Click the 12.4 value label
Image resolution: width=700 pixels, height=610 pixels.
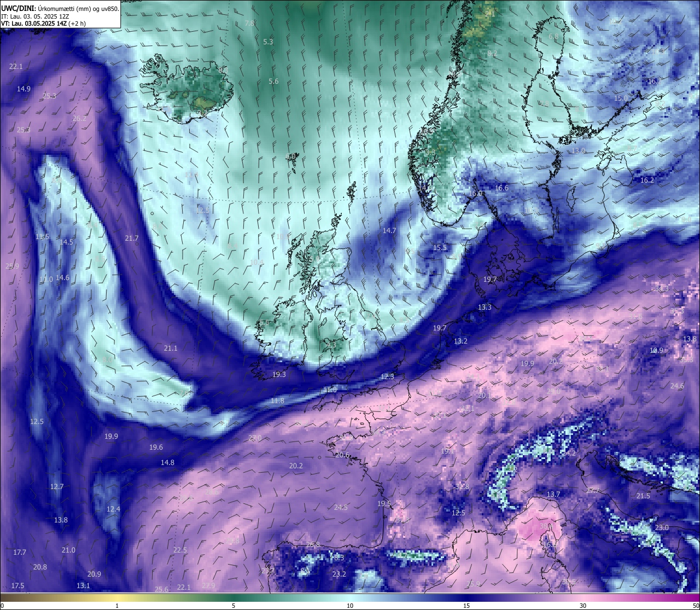coord(113,509)
